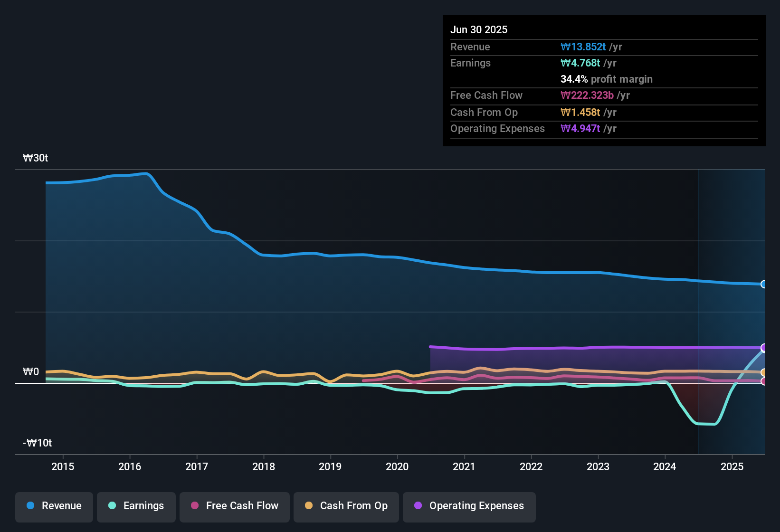Select the 2025 label on the time axis
The width and height of the screenshot is (780, 532).
coord(732,467)
